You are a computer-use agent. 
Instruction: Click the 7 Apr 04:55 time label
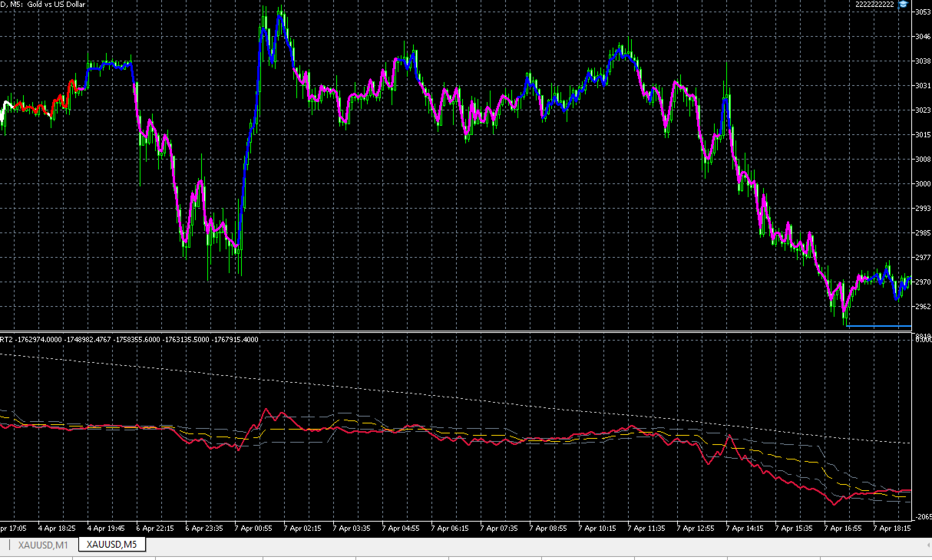tap(400, 529)
